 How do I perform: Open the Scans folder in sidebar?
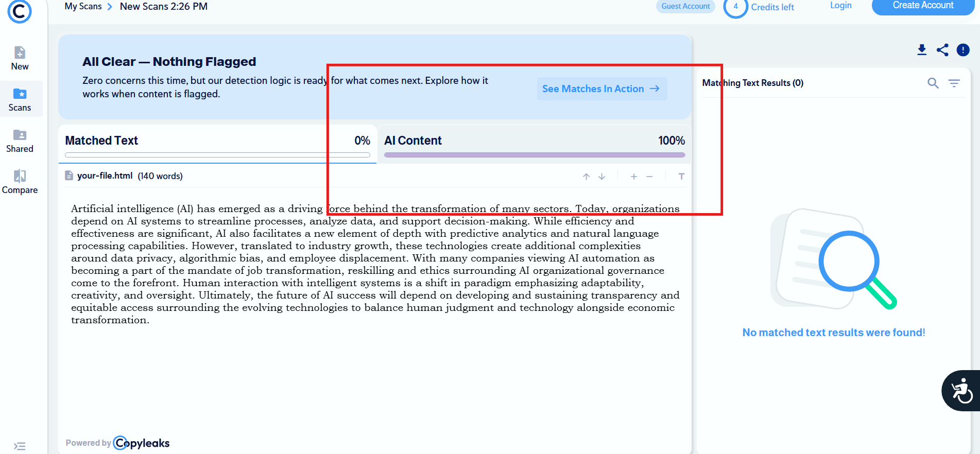pos(20,99)
